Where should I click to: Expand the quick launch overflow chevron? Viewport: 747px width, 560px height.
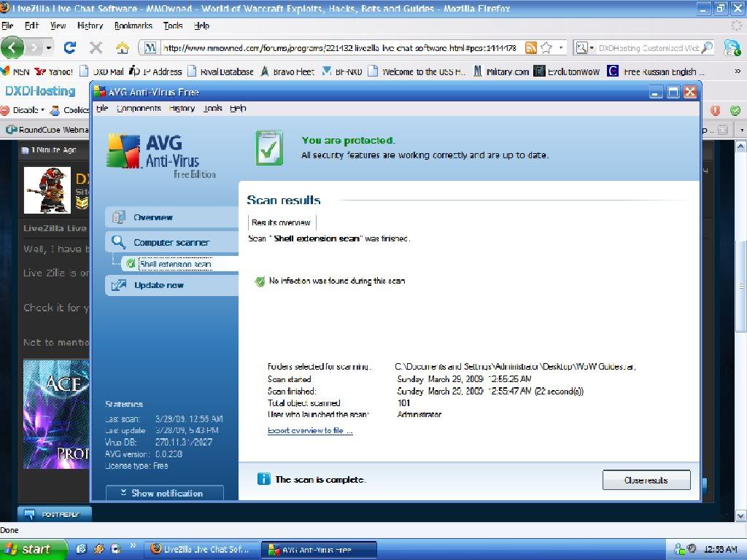click(x=133, y=545)
